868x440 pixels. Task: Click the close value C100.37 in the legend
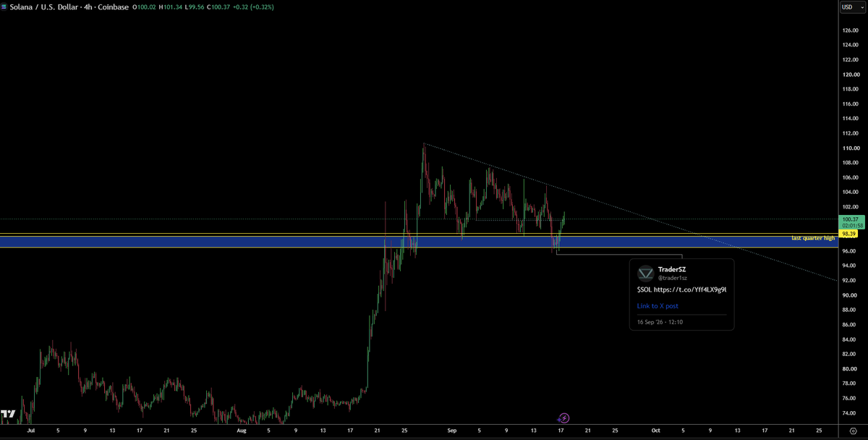219,7
